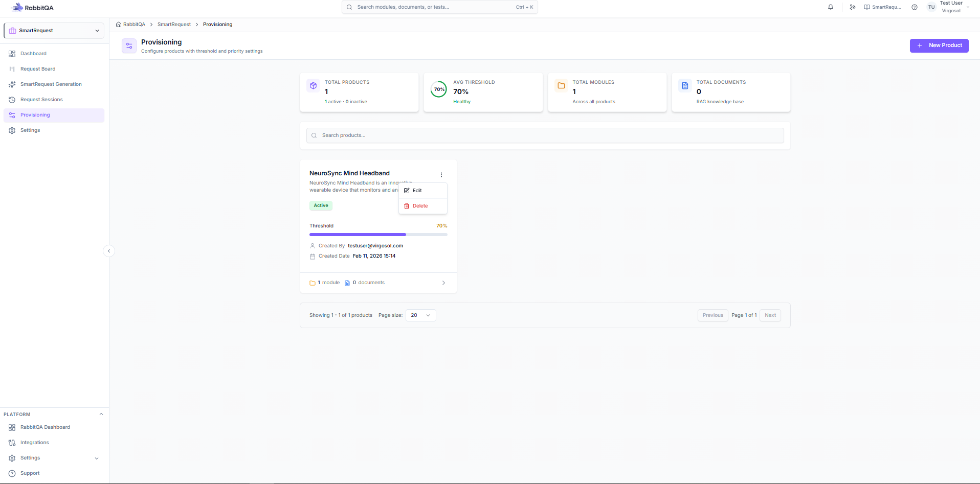
Task: Select Delete from the context menu
Action: pos(423,206)
